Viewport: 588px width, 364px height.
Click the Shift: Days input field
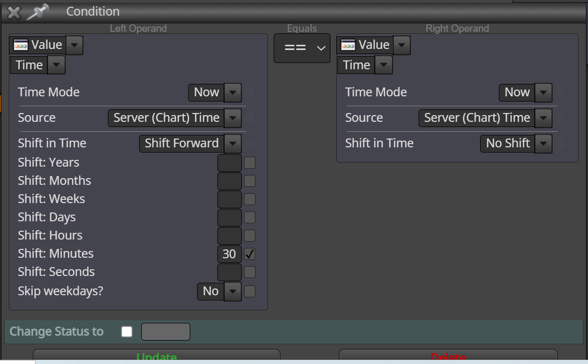229,217
